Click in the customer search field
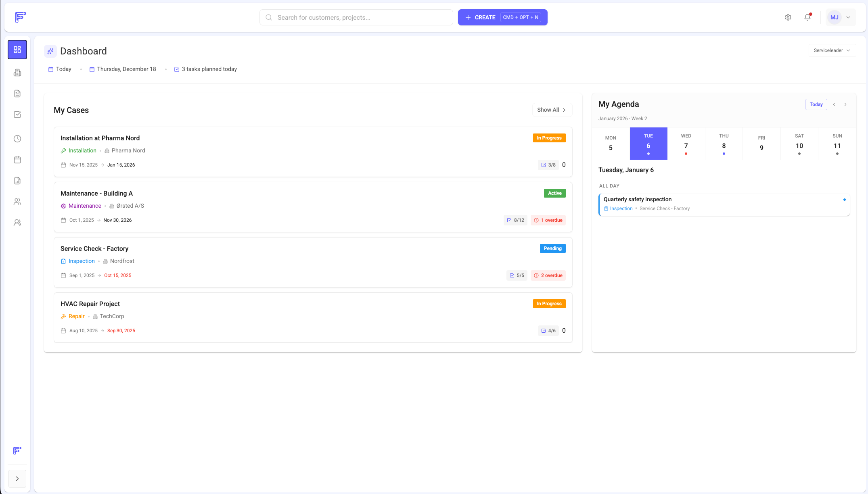 pyautogui.click(x=356, y=17)
